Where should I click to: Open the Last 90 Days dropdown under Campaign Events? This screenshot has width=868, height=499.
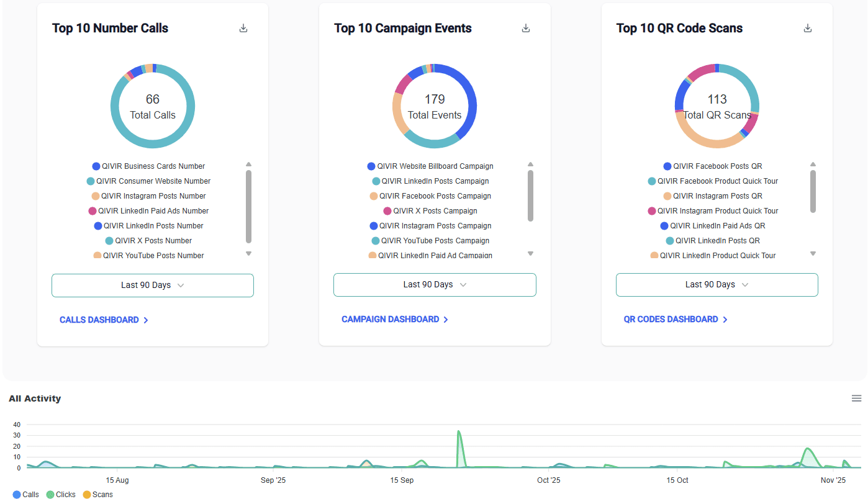[435, 285]
